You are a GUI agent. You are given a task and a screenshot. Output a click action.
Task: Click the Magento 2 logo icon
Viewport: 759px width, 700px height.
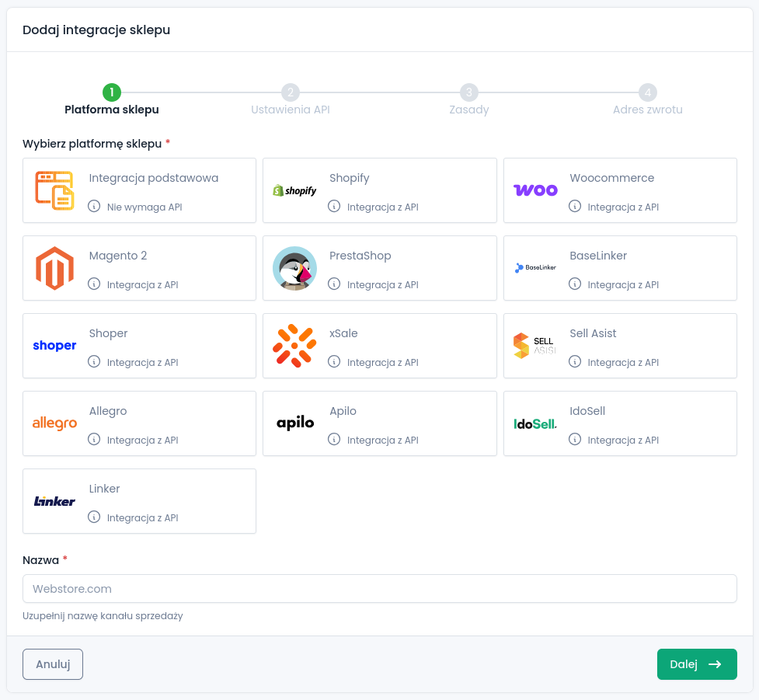coord(54,268)
